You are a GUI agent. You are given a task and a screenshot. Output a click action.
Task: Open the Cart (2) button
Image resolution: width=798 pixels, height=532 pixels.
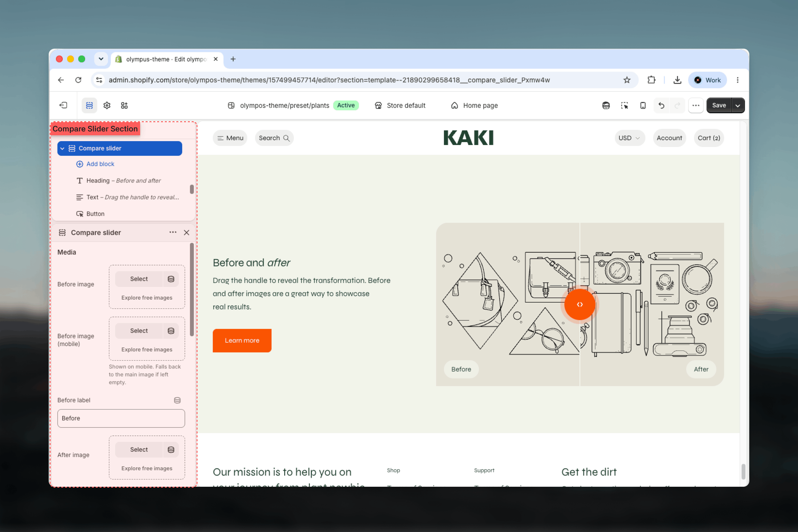coord(709,138)
